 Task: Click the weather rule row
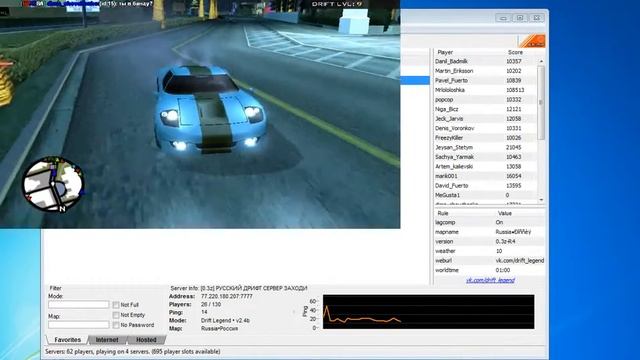[489, 251]
